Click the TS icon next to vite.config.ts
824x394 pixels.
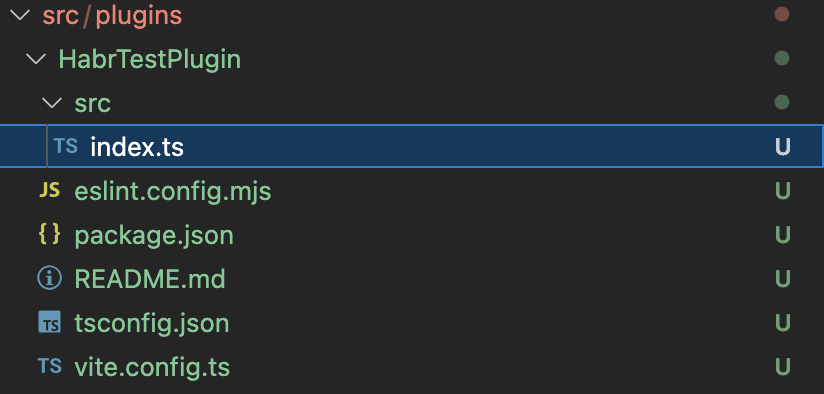coord(49,366)
